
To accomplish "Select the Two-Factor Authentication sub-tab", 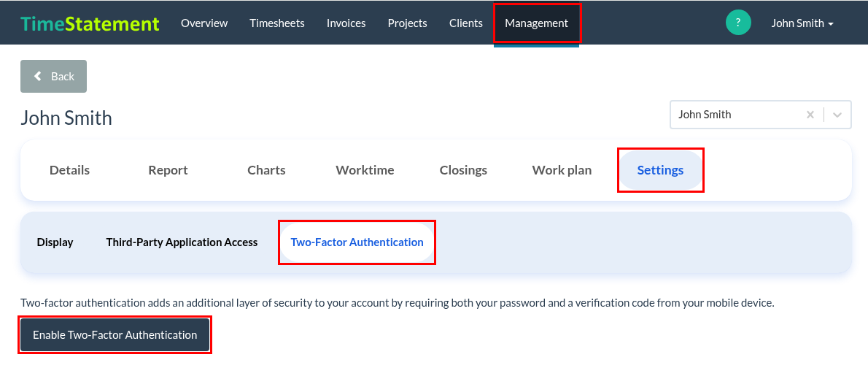I will tap(357, 242).
